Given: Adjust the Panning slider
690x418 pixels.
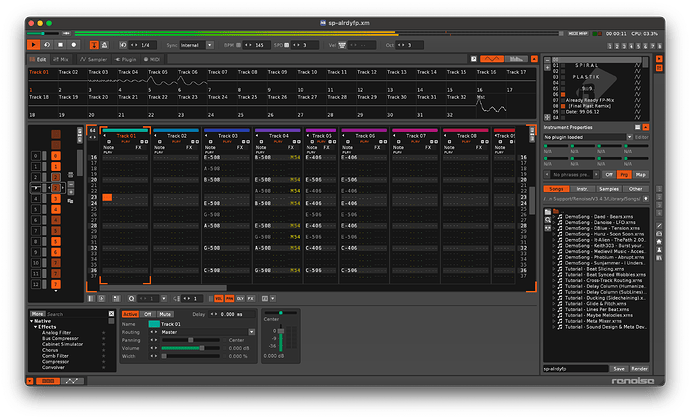Looking at the screenshot, I should coord(191,340).
